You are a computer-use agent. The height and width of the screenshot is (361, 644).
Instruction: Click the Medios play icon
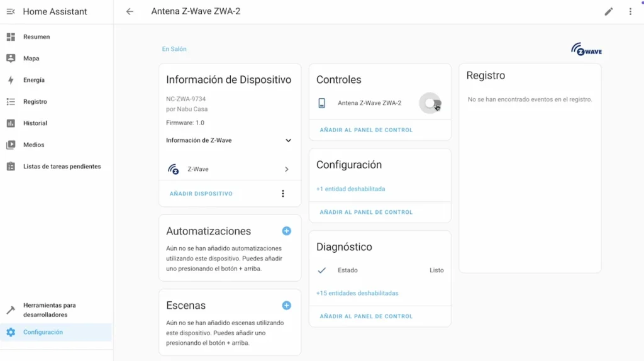11,145
